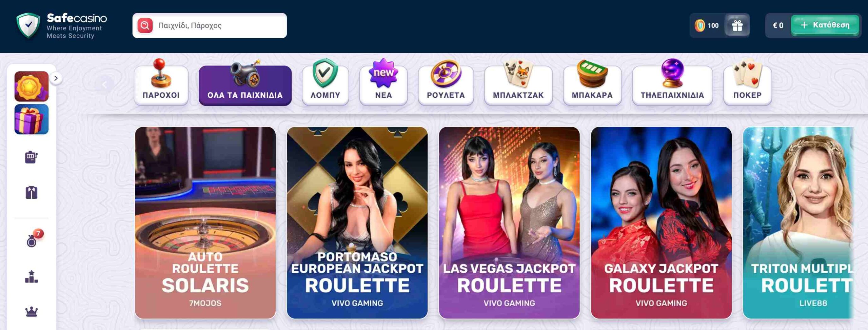The image size is (868, 330).
Task: Open the ΜΠΛΑΚΤΖΑΚ category tab
Action: click(518, 85)
